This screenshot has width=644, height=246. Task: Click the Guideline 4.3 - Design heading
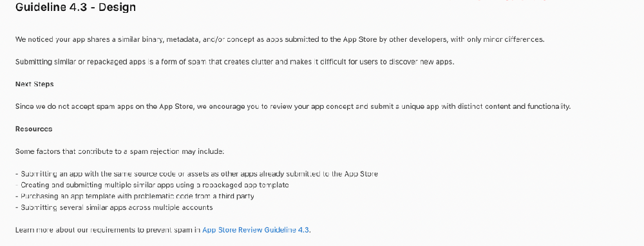tap(75, 7)
